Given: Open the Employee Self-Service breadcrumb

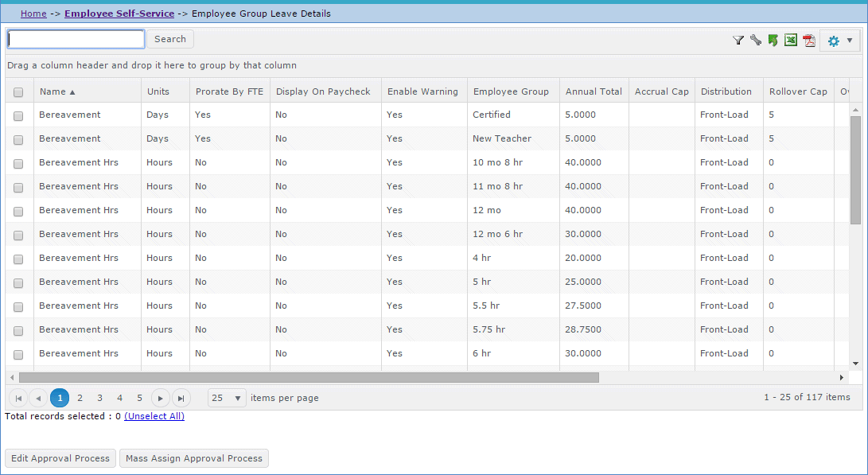Looking at the screenshot, I should coord(119,14).
